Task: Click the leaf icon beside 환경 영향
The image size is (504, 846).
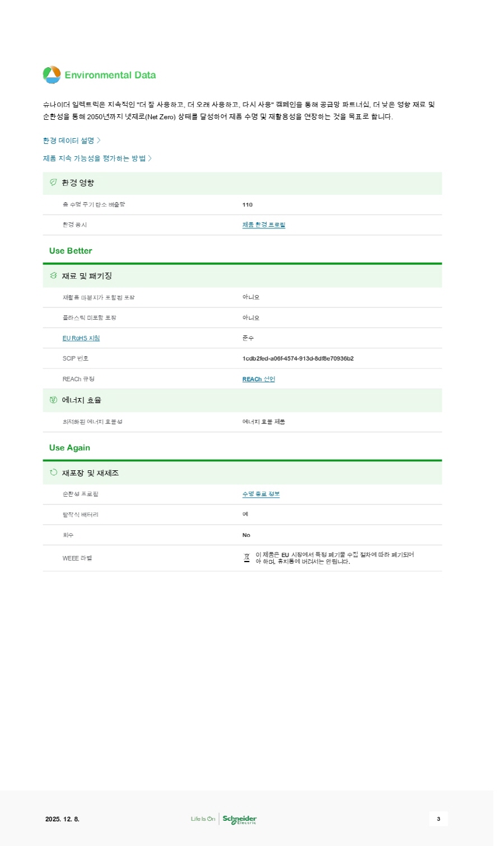Action: pyautogui.click(x=54, y=183)
